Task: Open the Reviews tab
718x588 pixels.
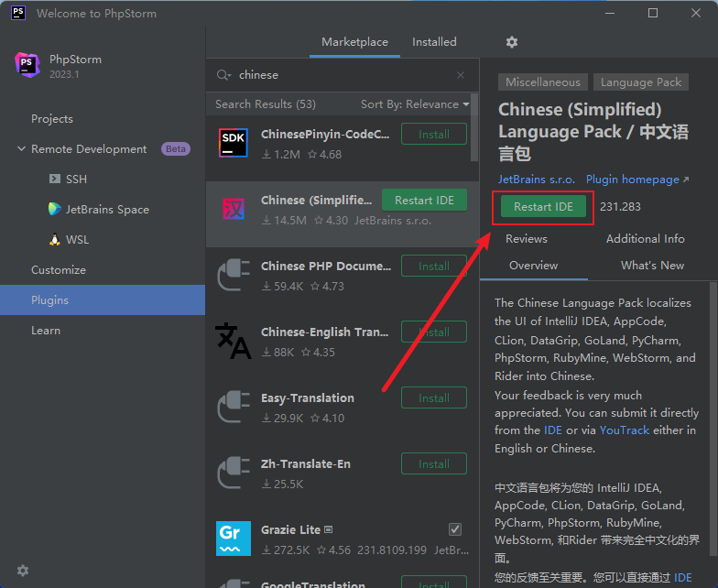Action: 526,239
